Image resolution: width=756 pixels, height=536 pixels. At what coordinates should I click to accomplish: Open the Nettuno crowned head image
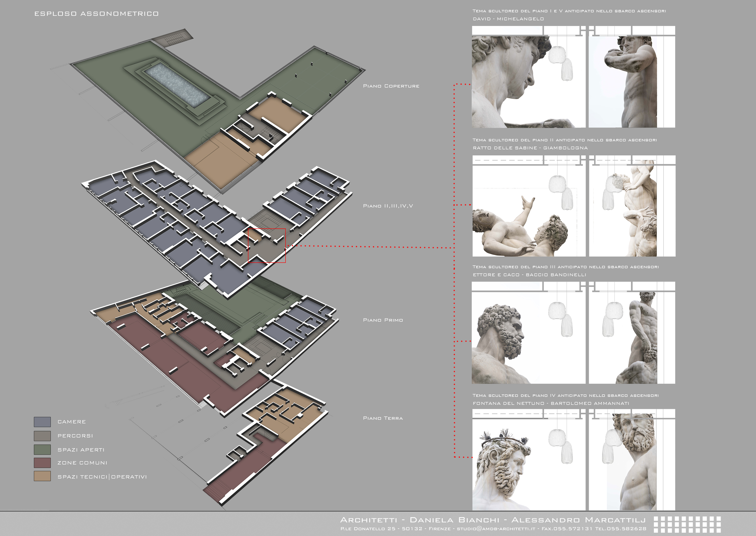[x=529, y=460]
